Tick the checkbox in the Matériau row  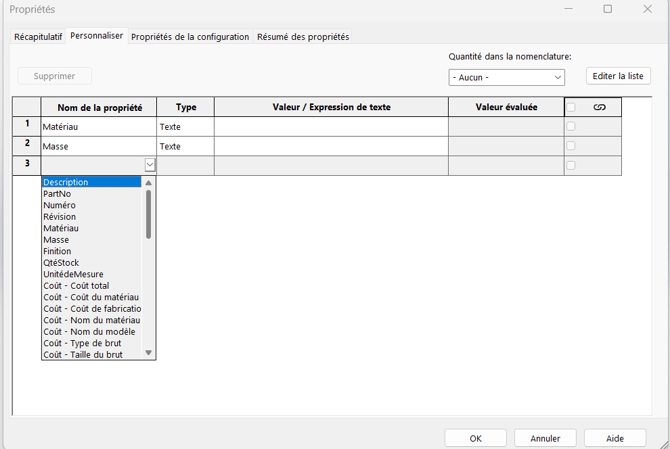point(571,126)
